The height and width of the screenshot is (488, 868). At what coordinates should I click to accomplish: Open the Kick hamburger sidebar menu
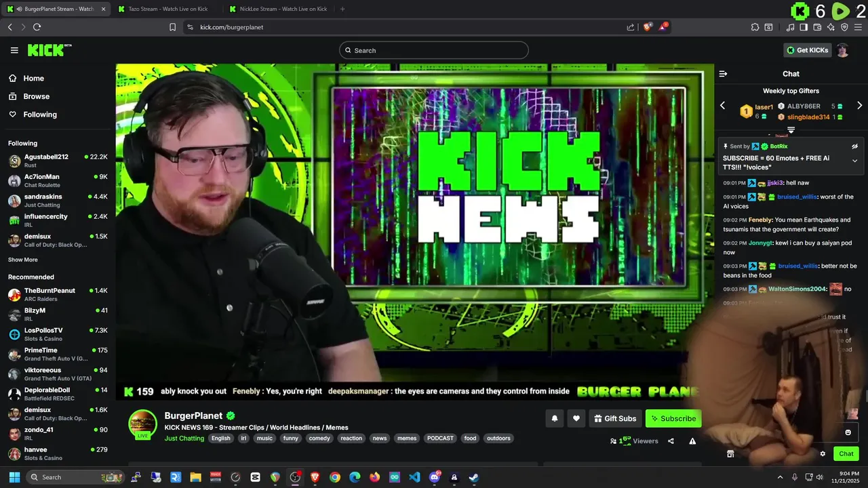14,50
